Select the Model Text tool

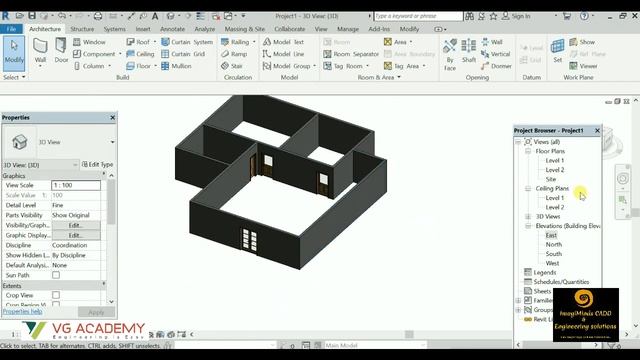(284, 42)
